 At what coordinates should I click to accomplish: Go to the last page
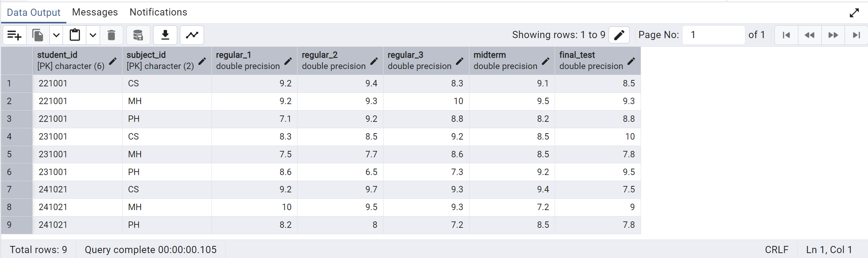(856, 35)
